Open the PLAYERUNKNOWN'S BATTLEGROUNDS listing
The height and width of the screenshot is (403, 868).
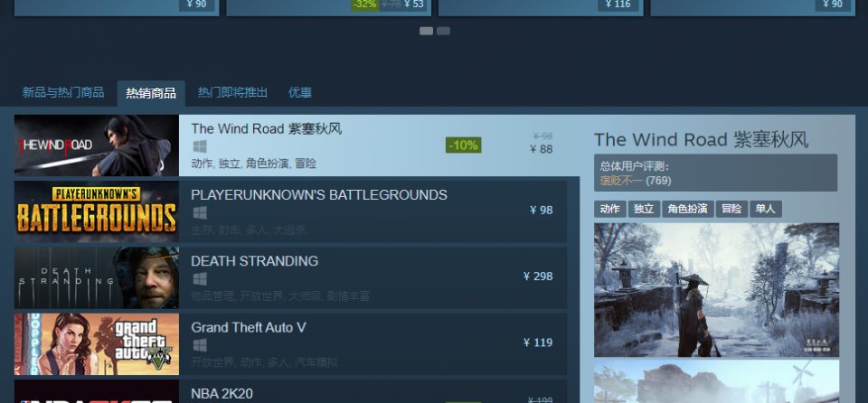[x=290, y=211]
